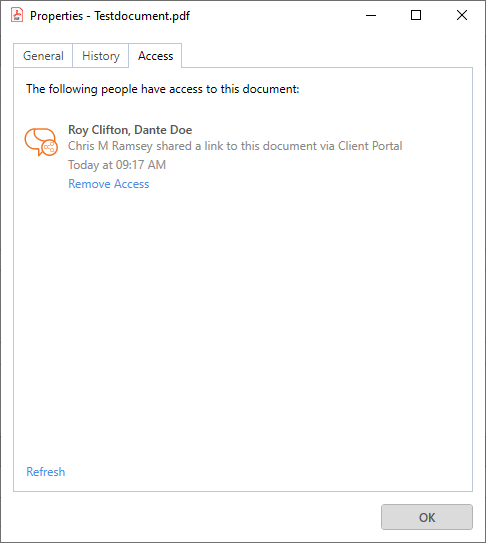Screen dimensions: 486x543
Task: Close the Properties dialog with X
Action: click(461, 15)
